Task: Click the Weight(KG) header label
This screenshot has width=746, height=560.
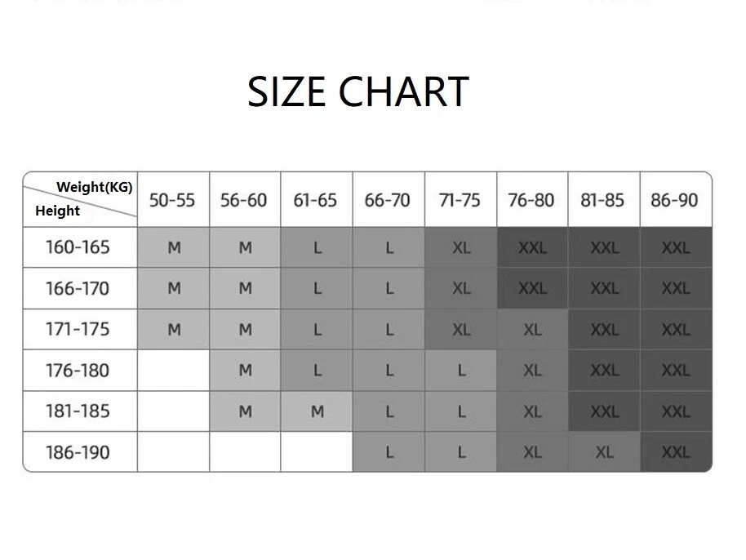Action: coord(95,187)
